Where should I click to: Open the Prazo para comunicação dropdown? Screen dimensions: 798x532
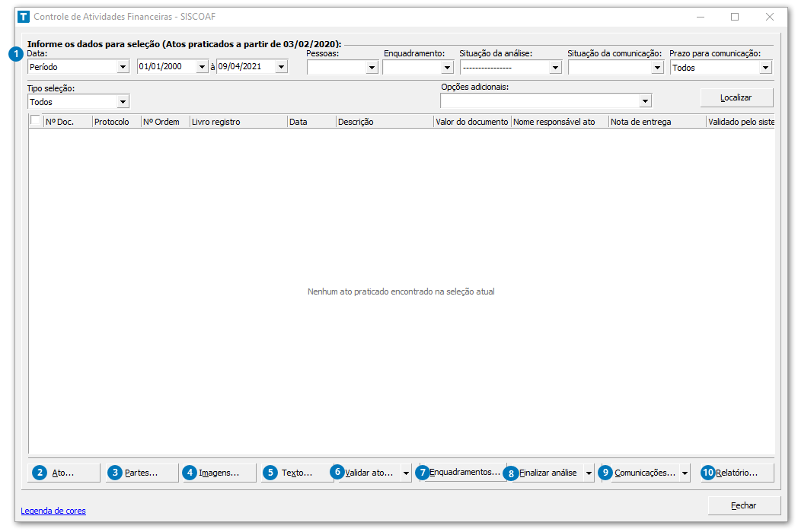click(x=765, y=67)
